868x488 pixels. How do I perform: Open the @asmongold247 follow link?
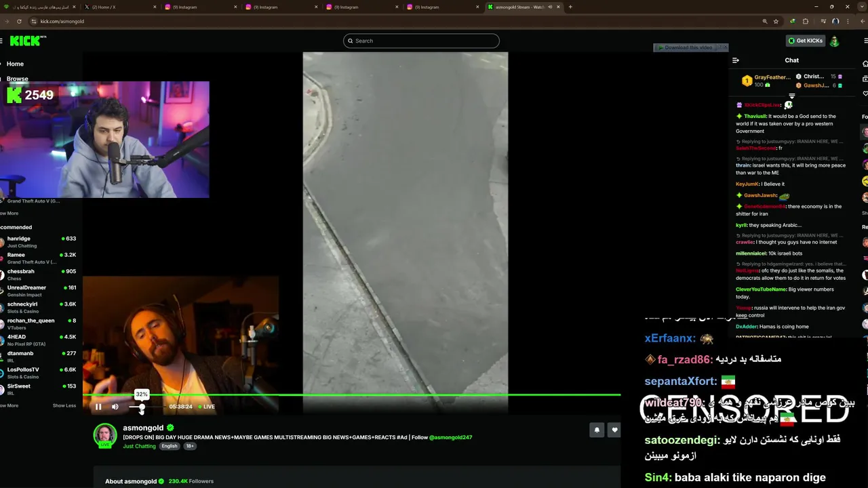(x=450, y=437)
